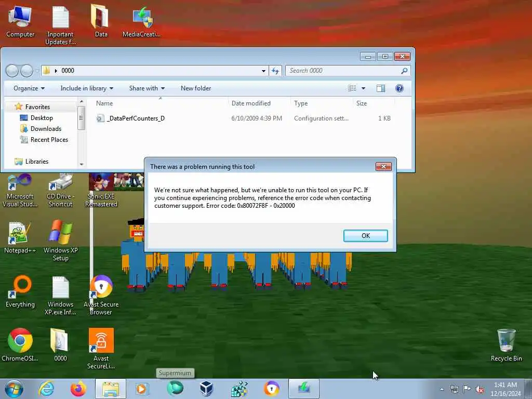Minimize the 0000 Explorer window
This screenshot has height=399, width=532.
[x=368, y=56]
